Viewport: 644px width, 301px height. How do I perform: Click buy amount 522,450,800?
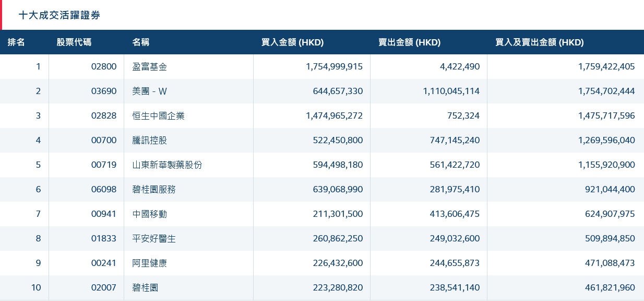(338, 141)
